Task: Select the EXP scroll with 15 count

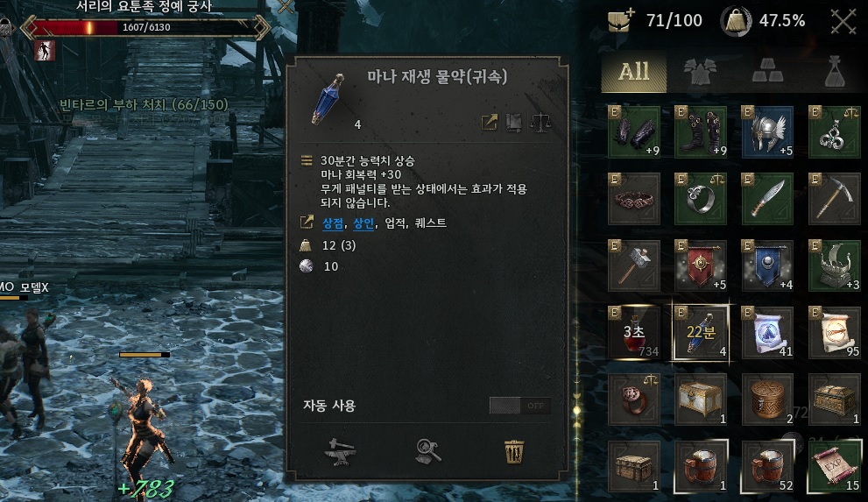Action: pyautogui.click(x=834, y=466)
